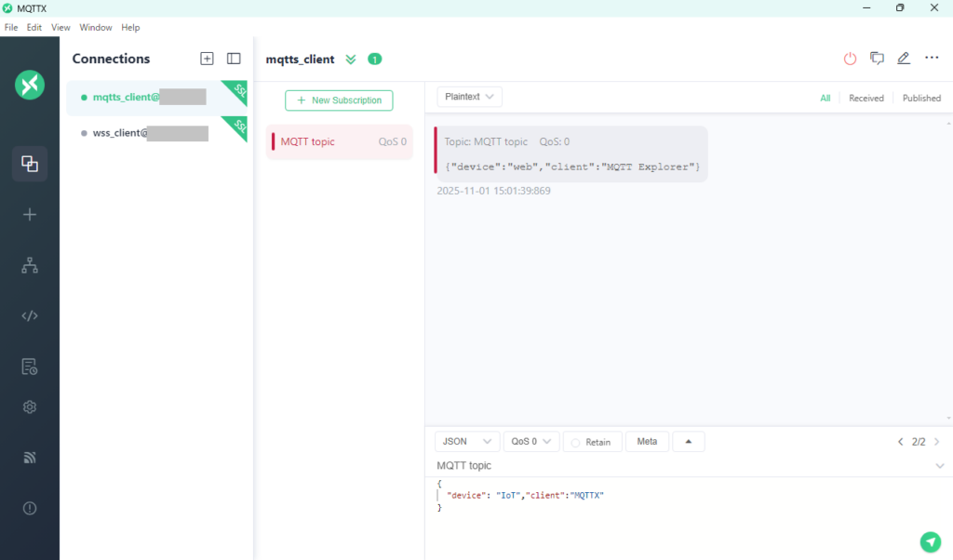953x560 pixels.
Task: Open the new window chat icon
Action: pos(877,59)
